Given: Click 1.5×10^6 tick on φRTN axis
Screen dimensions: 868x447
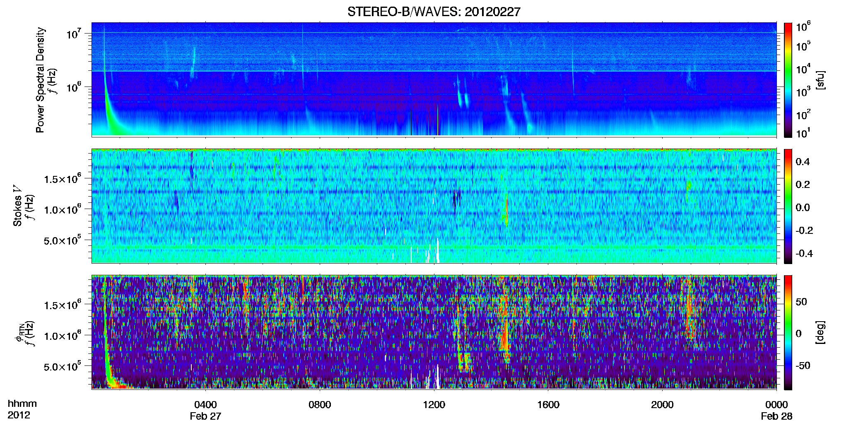Looking at the screenshot, I should pos(63,305).
